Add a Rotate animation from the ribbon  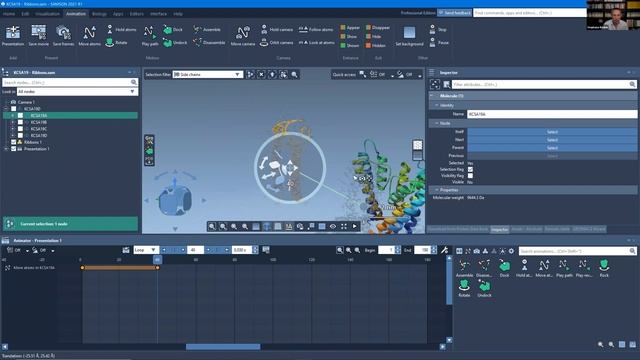[117, 42]
